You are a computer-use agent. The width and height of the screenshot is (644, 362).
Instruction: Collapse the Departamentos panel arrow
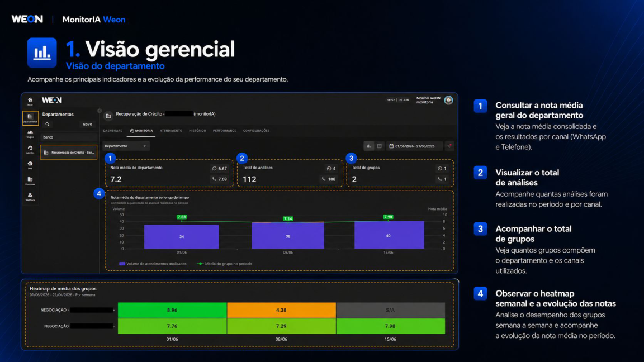pyautogui.click(x=100, y=111)
